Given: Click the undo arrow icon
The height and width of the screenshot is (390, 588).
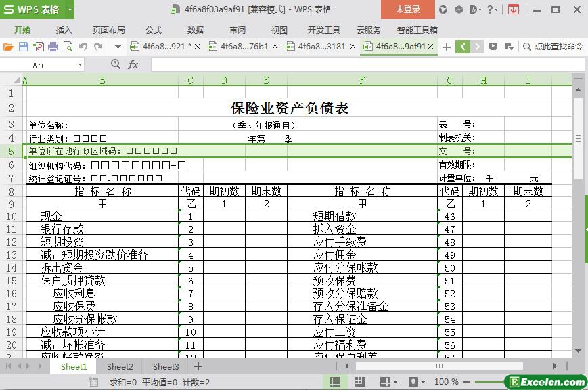Looking at the screenshot, I should 83,47.
